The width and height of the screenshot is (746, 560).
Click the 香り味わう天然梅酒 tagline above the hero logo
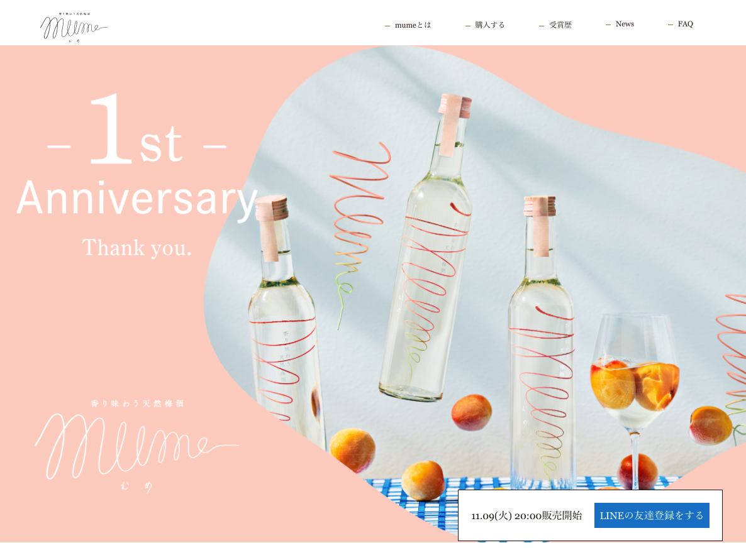tap(137, 404)
